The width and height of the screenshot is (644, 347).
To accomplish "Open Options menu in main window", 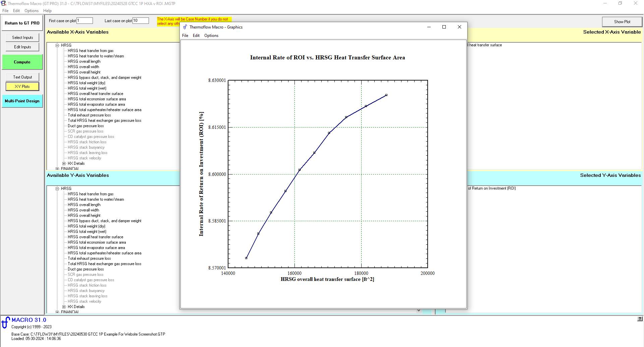I will [x=32, y=11].
